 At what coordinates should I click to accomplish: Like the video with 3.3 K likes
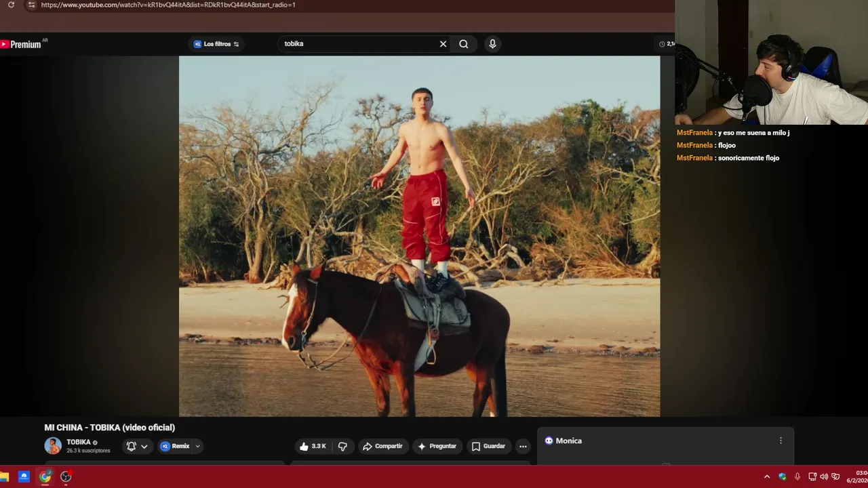(x=313, y=446)
